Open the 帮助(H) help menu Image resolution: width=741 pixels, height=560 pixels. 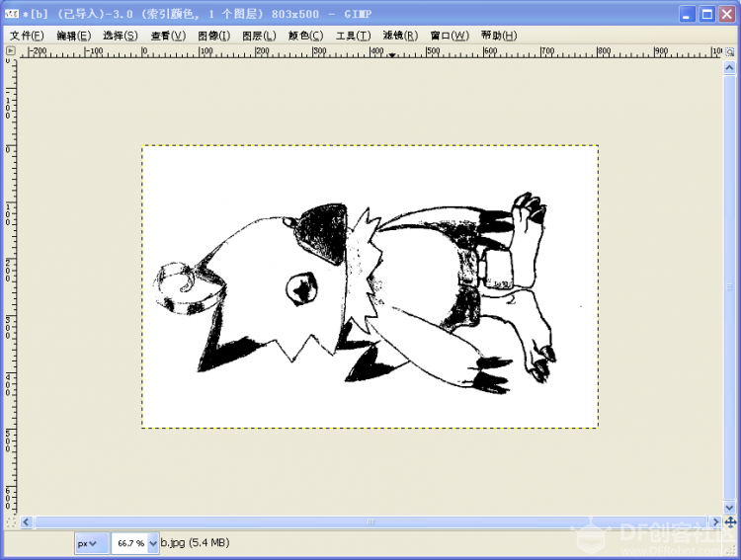click(x=499, y=36)
